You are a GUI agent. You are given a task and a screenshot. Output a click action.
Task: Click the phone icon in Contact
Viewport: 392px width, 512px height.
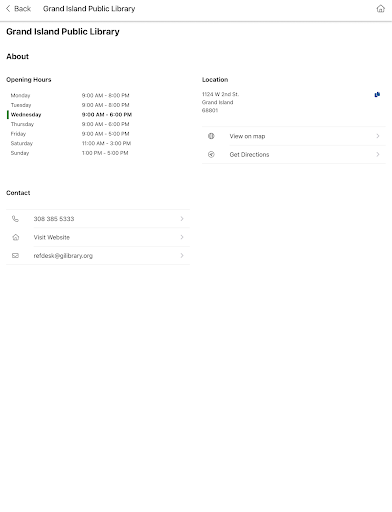(x=15, y=219)
